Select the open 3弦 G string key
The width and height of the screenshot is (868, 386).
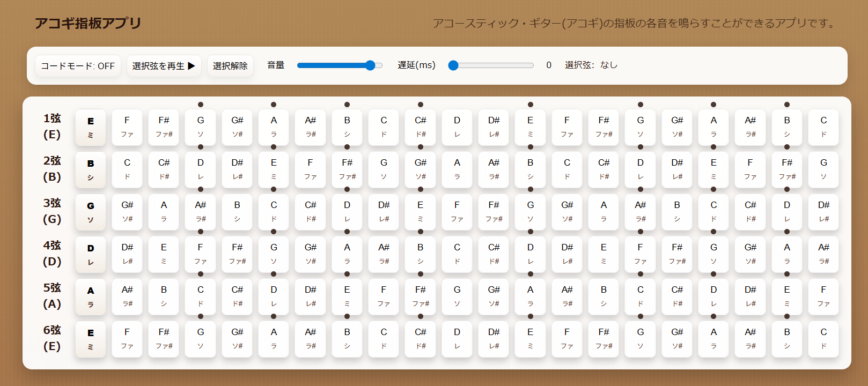pyautogui.click(x=91, y=212)
